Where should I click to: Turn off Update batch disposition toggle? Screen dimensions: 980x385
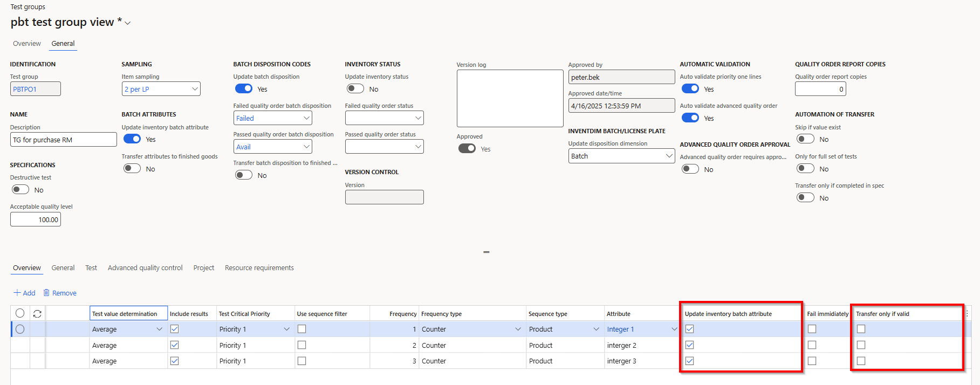(244, 88)
